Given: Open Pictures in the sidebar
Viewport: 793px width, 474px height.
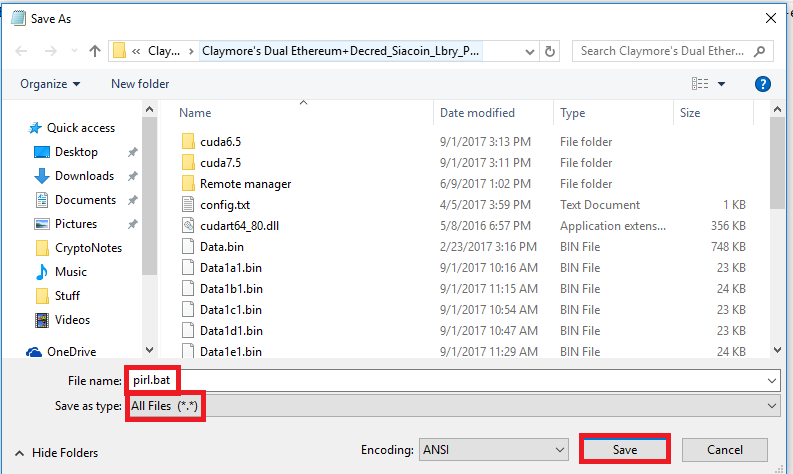Looking at the screenshot, I should tap(76, 224).
